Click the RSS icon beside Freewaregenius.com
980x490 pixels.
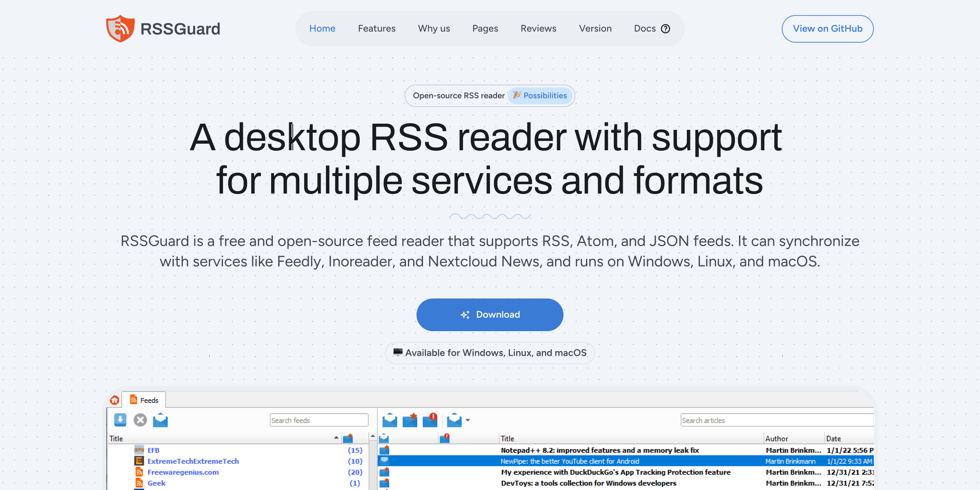(x=139, y=472)
